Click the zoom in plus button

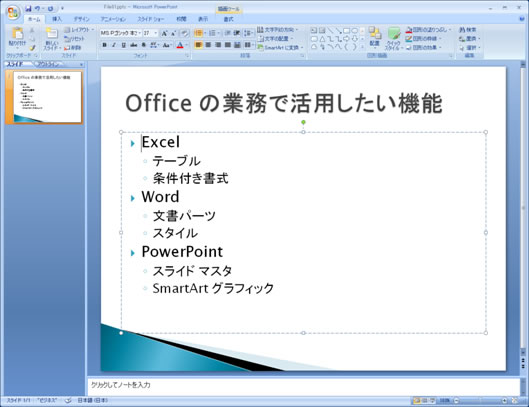coord(505,401)
